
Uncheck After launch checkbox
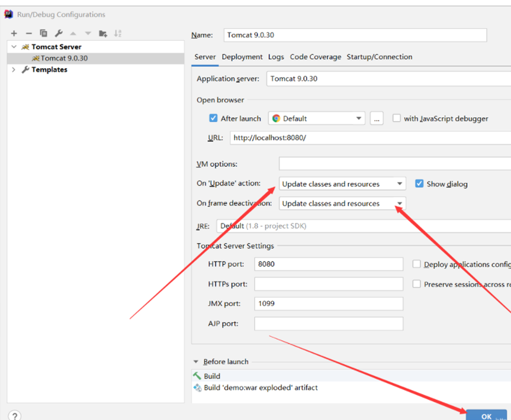213,118
